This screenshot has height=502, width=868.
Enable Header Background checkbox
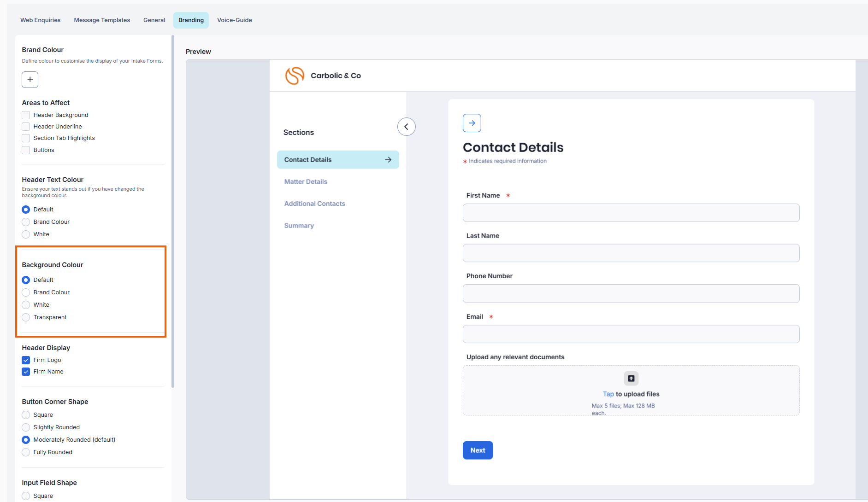click(x=26, y=115)
